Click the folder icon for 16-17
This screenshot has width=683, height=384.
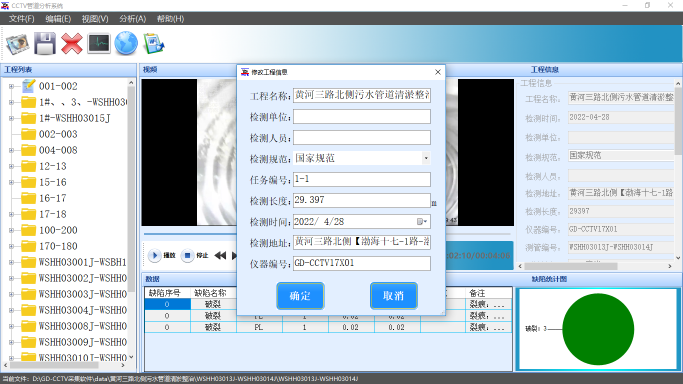point(28,199)
